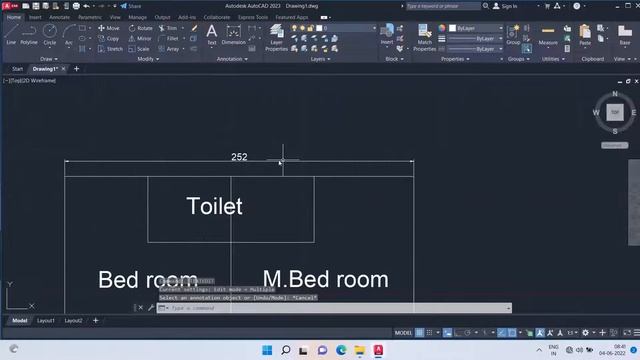Screen dimensions: 640x360
Task: Expand the Layers panel
Action: [320, 59]
